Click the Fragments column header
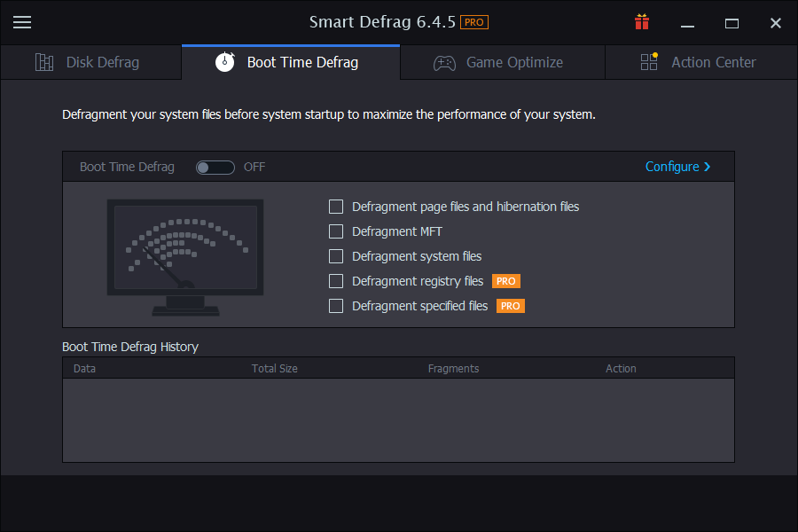Viewport: 798px width, 532px height. pos(453,368)
